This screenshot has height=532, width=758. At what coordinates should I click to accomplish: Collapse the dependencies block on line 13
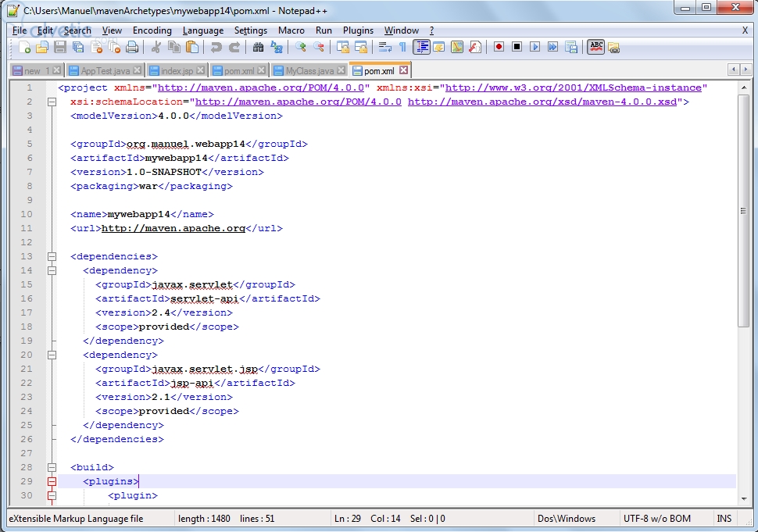[x=52, y=256]
